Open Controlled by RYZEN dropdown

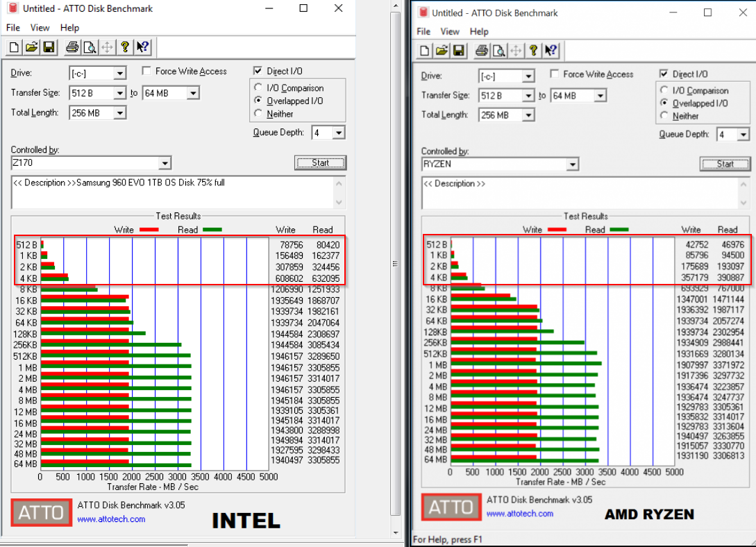[x=572, y=165]
